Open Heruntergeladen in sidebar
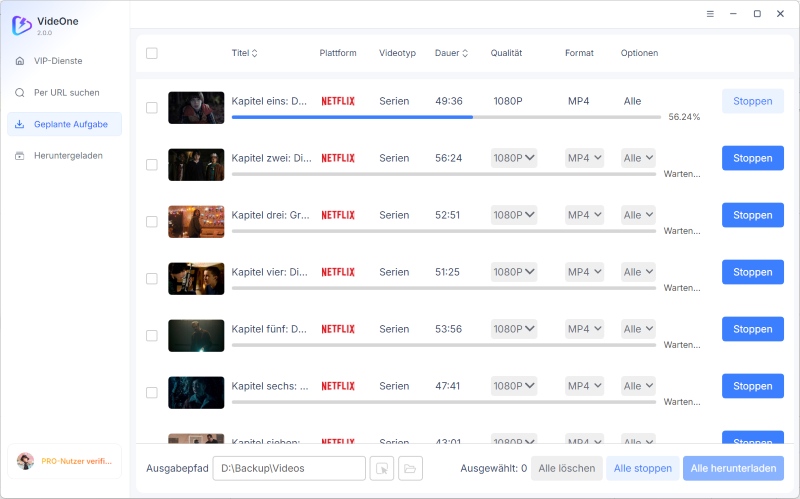800x499 pixels. (65, 156)
